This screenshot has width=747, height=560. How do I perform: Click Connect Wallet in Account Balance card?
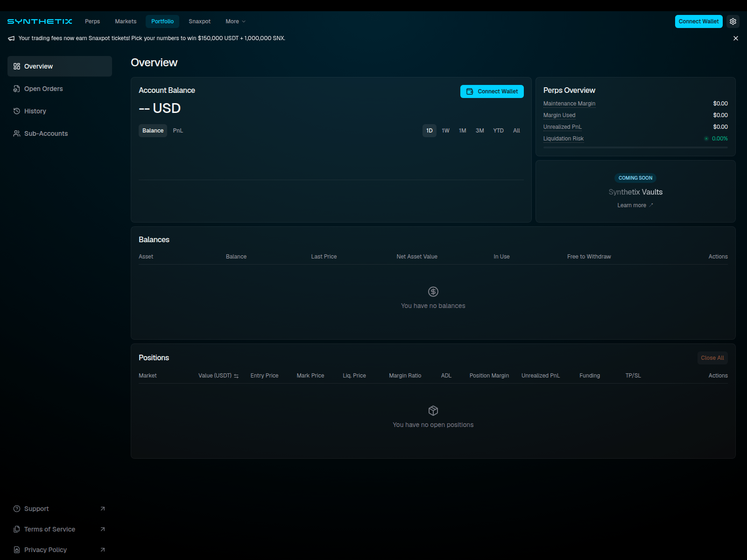pyautogui.click(x=492, y=91)
